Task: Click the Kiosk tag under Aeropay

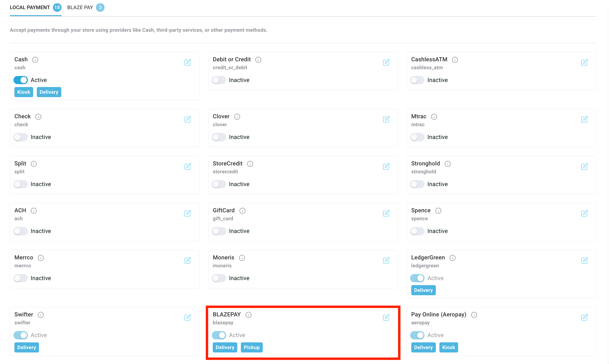Action: tap(449, 347)
